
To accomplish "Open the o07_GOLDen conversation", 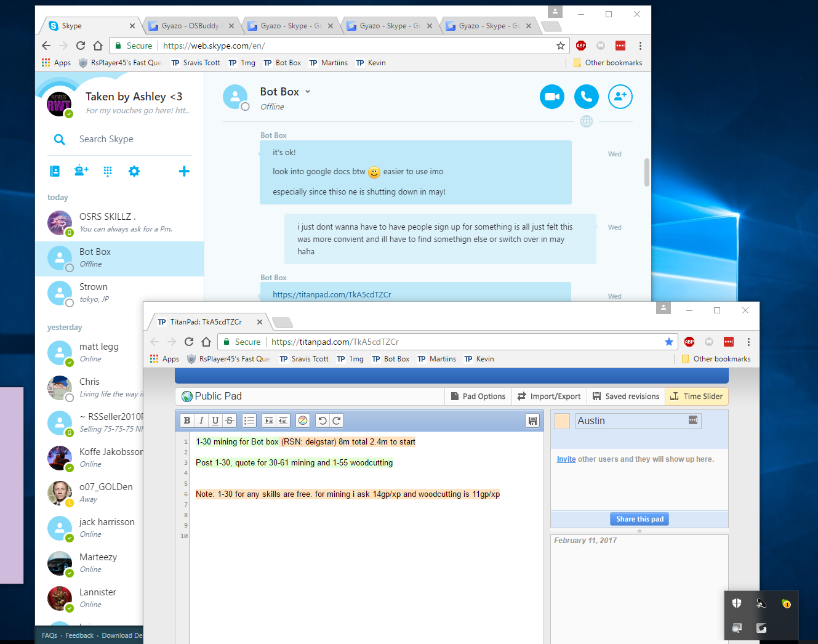I will coord(89,493).
